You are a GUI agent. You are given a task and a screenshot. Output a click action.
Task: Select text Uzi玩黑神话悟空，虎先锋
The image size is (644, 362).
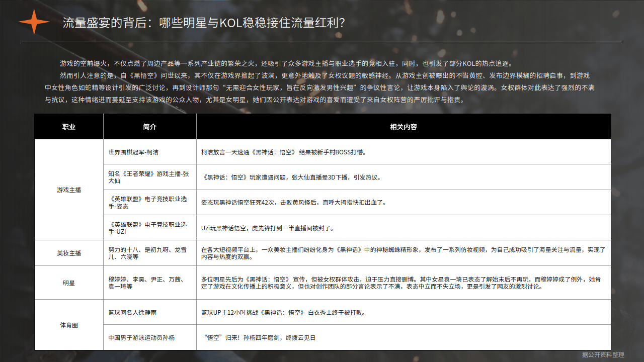point(267,228)
